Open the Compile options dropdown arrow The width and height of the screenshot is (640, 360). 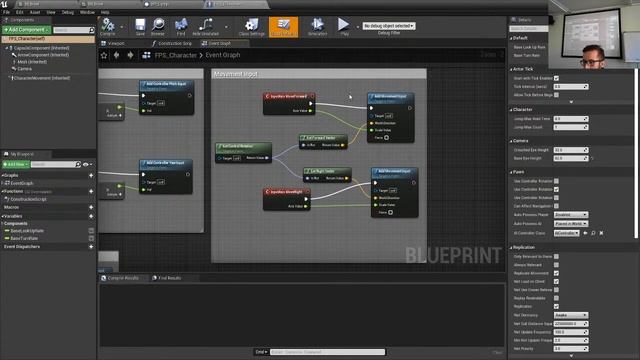point(122,27)
